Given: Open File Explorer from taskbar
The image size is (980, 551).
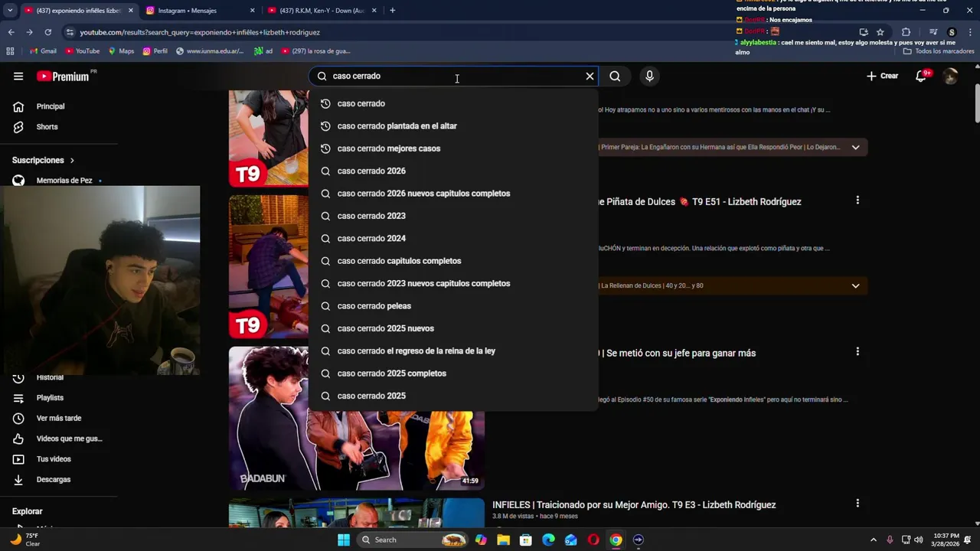Looking at the screenshot, I should [x=503, y=540].
